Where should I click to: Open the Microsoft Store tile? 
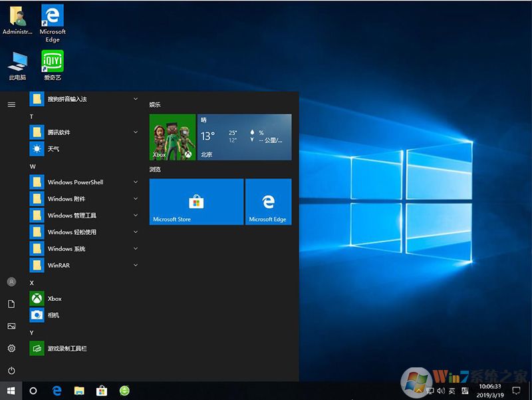click(196, 202)
